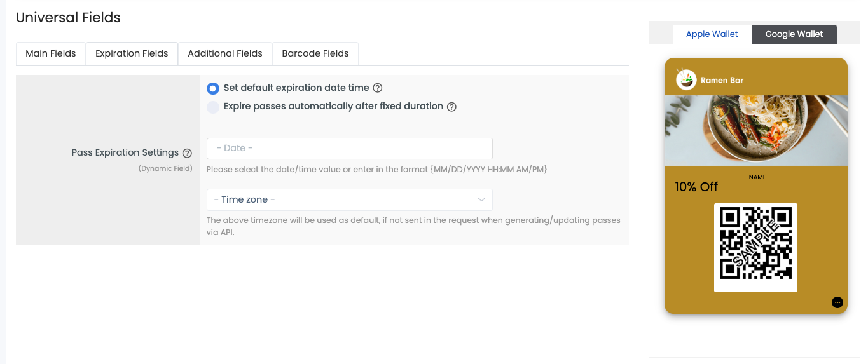Open the Additional Fields tab
This screenshot has height=364, width=868.
click(225, 53)
